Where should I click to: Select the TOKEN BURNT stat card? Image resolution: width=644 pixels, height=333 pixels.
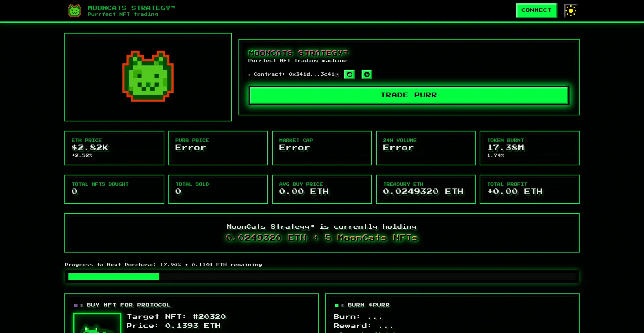click(x=529, y=148)
